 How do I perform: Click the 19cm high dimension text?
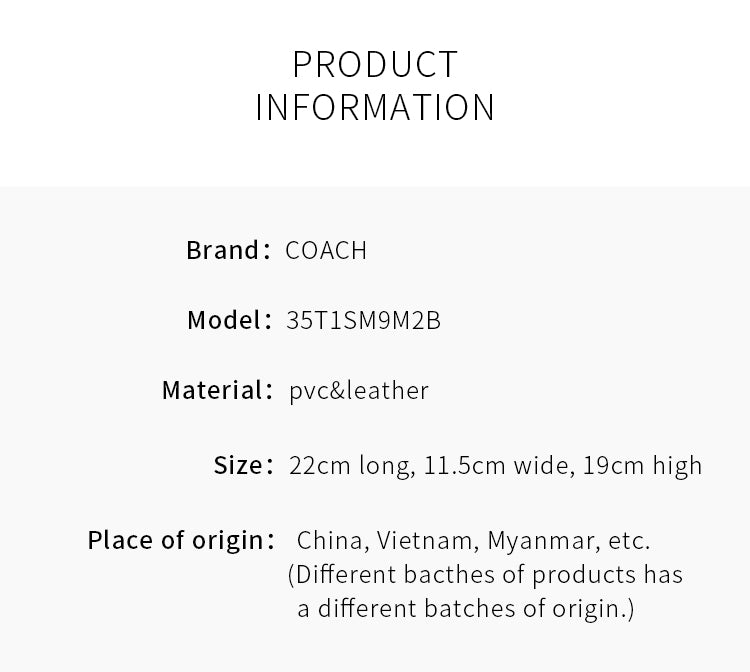642,466
